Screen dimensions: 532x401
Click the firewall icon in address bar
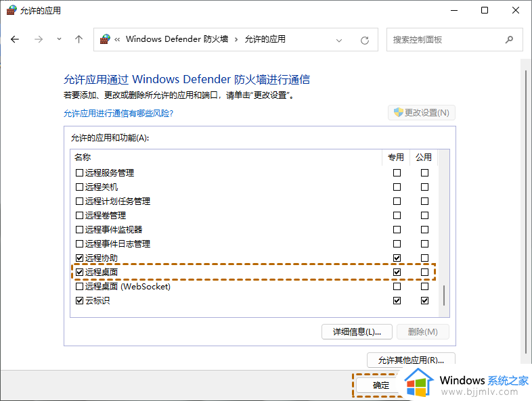click(105, 39)
